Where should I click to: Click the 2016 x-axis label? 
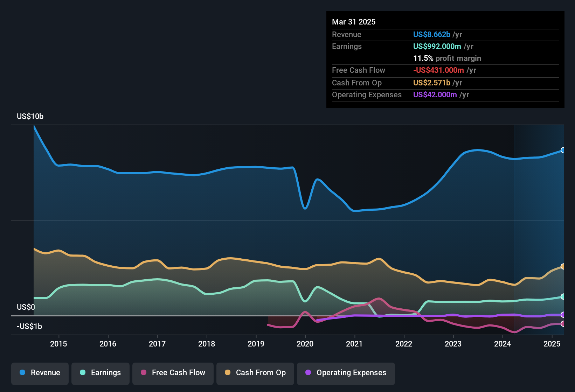point(108,344)
